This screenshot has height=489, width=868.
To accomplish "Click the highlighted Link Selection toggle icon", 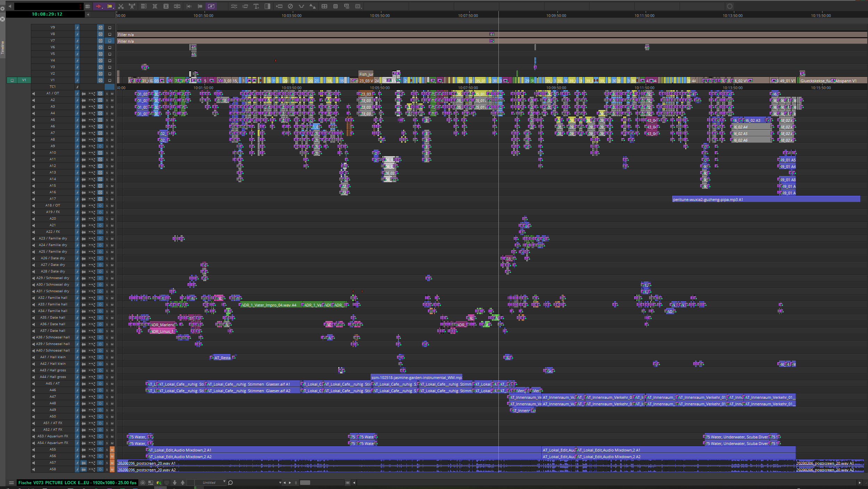I will click(x=211, y=6).
